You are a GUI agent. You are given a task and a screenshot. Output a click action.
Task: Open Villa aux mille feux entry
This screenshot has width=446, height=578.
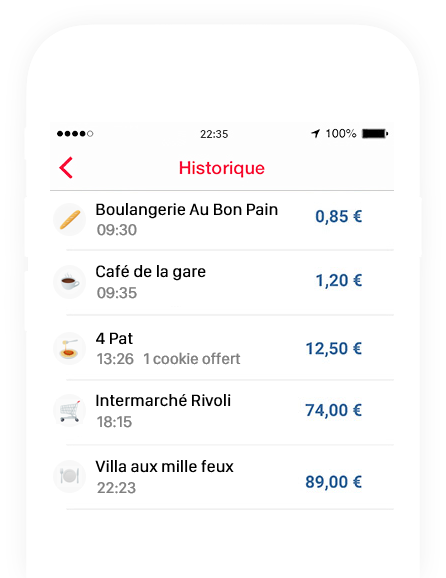pyautogui.click(x=222, y=477)
